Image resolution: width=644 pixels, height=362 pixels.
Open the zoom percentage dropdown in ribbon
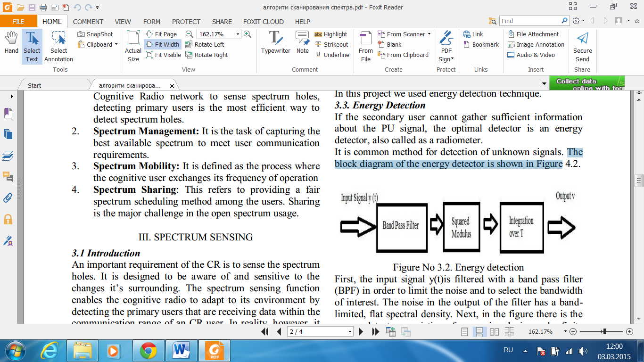(x=238, y=34)
